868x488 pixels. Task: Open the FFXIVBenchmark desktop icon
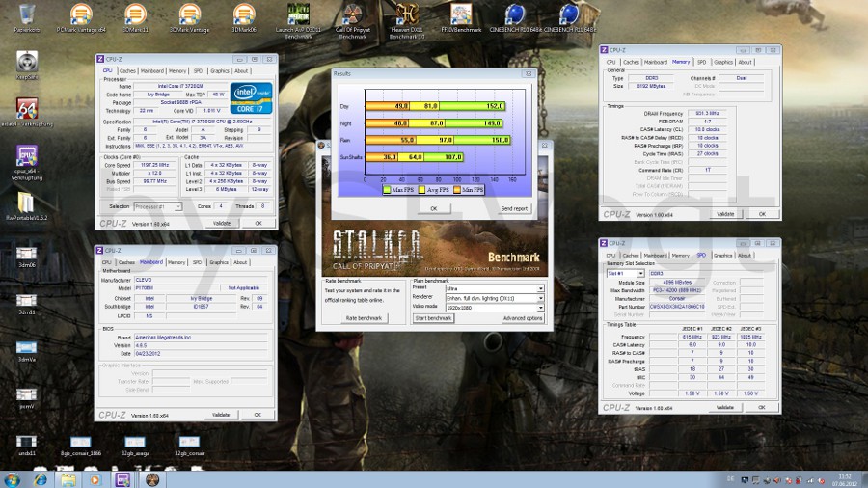461,15
